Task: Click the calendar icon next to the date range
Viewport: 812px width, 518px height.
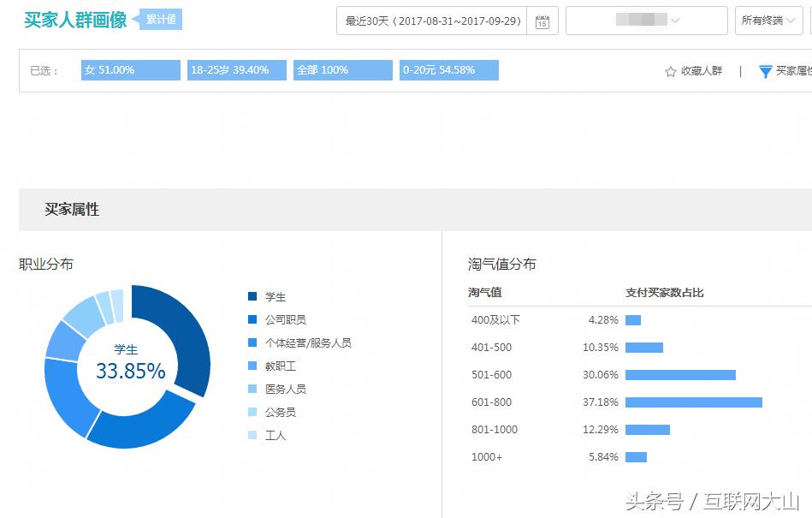Action: coord(542,21)
